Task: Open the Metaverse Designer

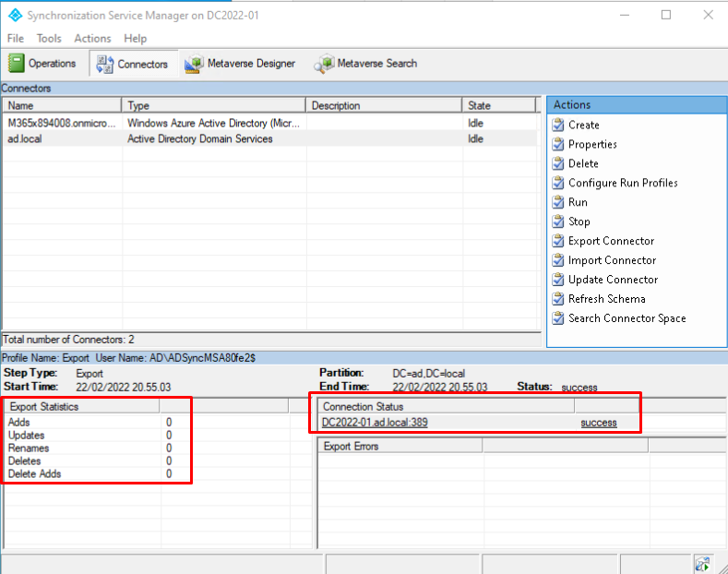Action: point(240,64)
